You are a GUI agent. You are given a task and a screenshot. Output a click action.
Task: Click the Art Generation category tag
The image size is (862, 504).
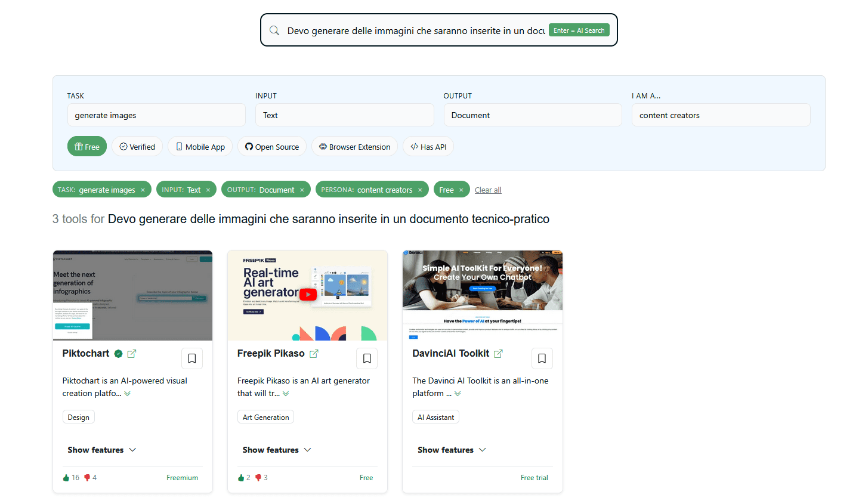click(265, 418)
